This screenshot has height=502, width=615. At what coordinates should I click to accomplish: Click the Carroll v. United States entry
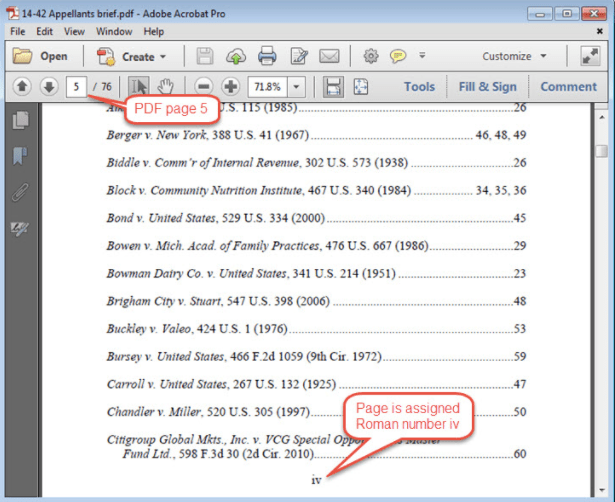[316, 384]
